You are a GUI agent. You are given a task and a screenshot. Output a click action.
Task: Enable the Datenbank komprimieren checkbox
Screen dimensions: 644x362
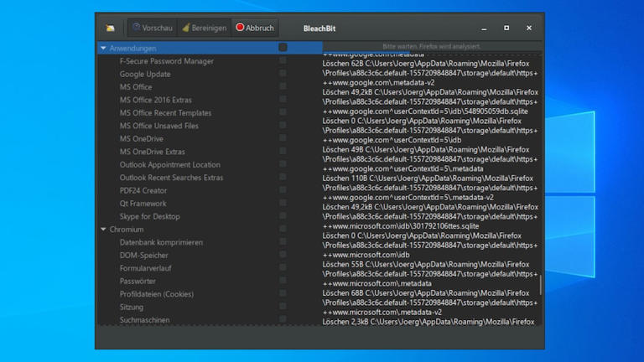[283, 241]
